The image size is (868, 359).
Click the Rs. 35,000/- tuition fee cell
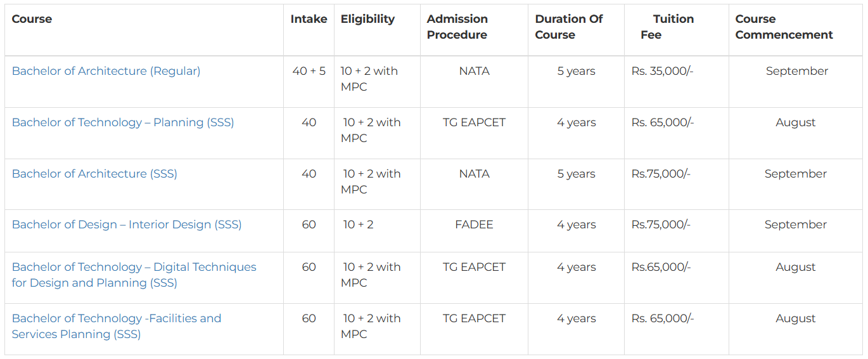tap(662, 71)
